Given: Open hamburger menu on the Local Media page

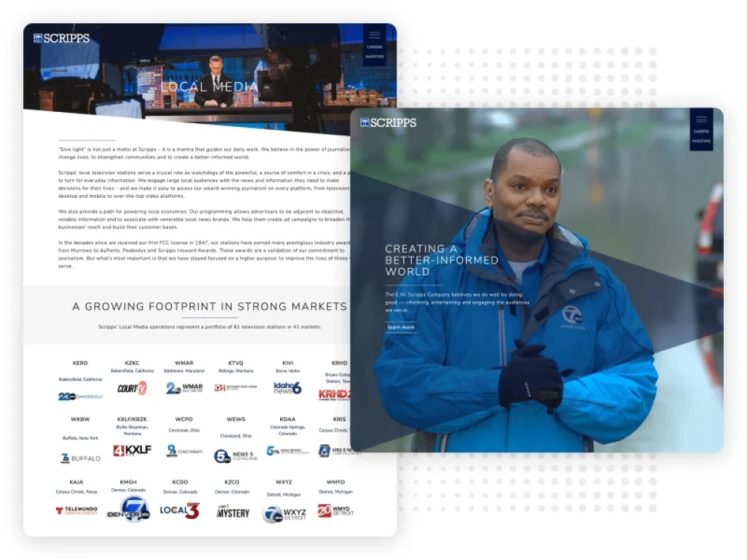Looking at the screenshot, I should click(374, 35).
